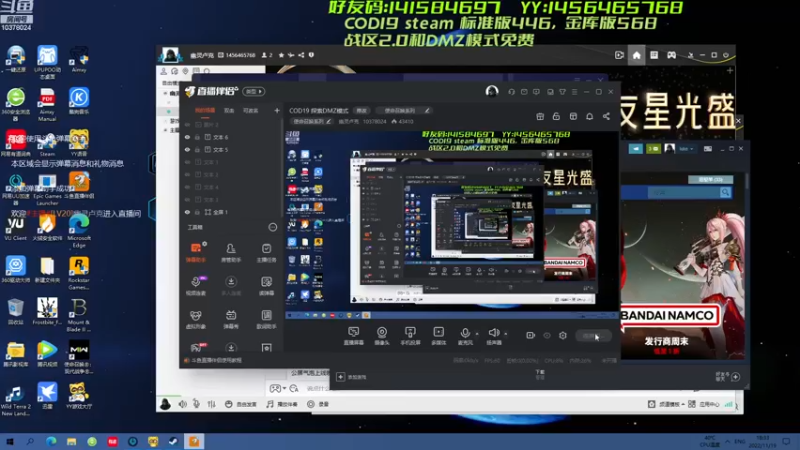Image resolution: width=800 pixels, height=450 pixels.
Task: Click the 摄像头 camera source button
Action: (382, 336)
